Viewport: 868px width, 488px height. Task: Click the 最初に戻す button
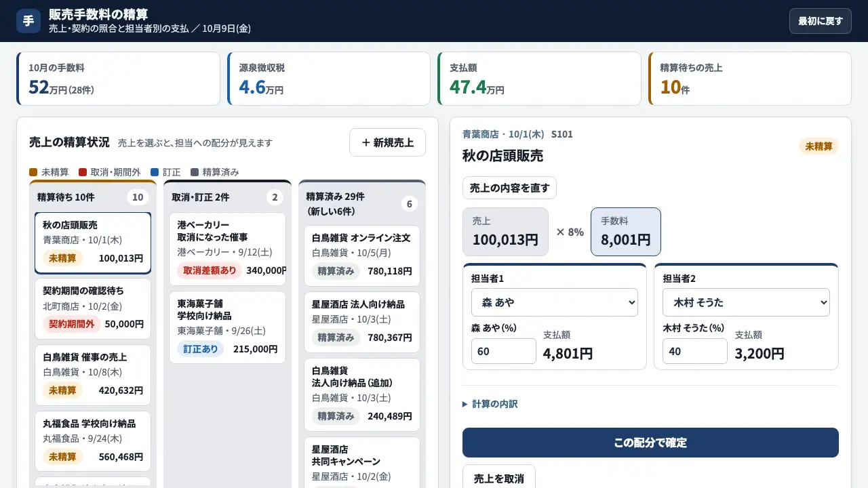tap(820, 21)
